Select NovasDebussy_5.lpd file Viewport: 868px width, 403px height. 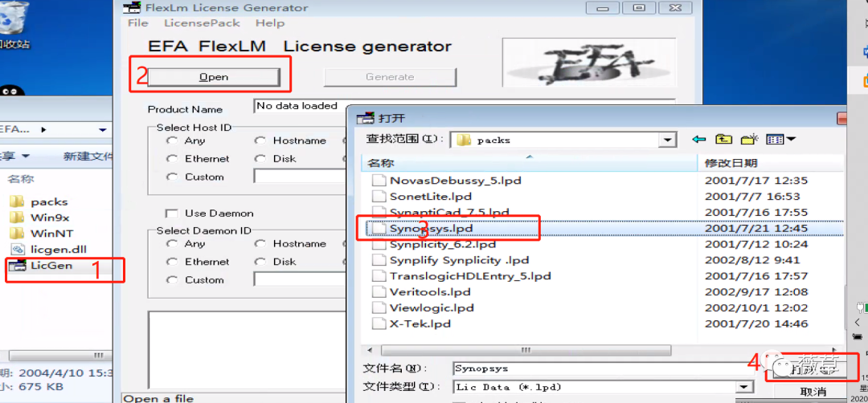tap(455, 181)
